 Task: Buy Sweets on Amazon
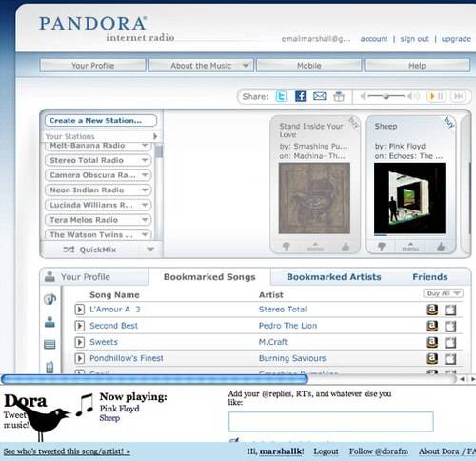click(432, 342)
